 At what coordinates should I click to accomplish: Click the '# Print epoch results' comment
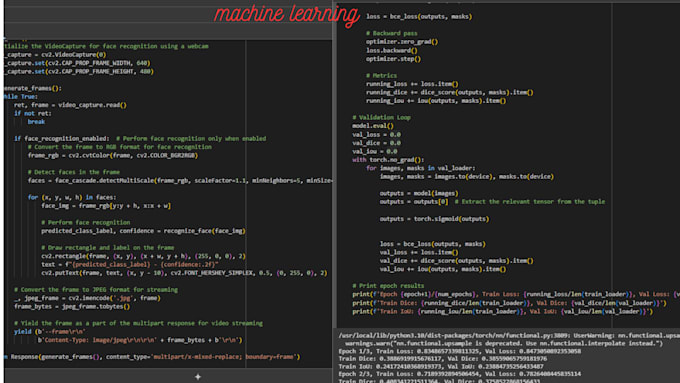coord(388,286)
